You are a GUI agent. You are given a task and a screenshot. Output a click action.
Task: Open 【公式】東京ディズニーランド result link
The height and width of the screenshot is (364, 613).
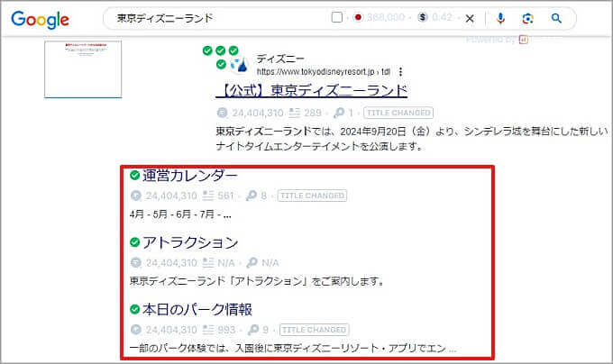pyautogui.click(x=312, y=91)
